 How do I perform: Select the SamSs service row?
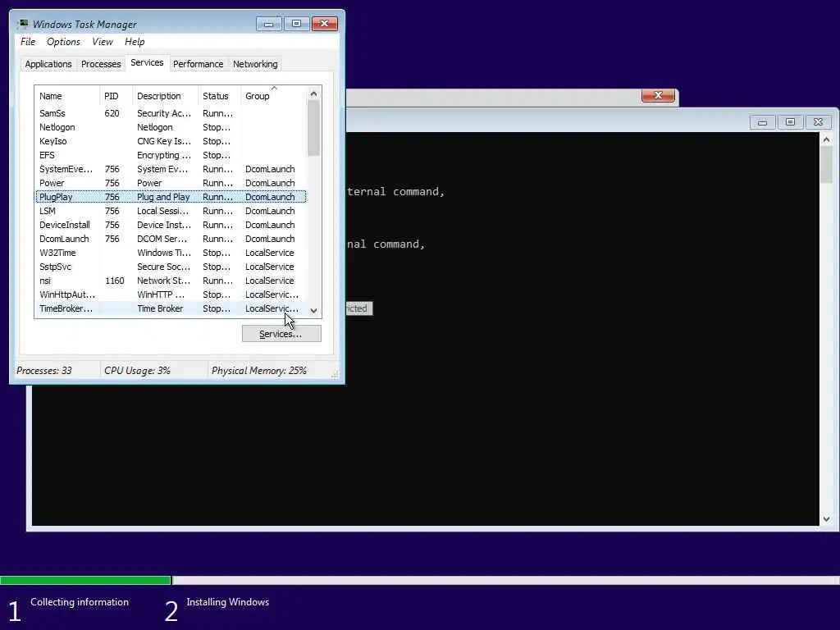[171, 113]
